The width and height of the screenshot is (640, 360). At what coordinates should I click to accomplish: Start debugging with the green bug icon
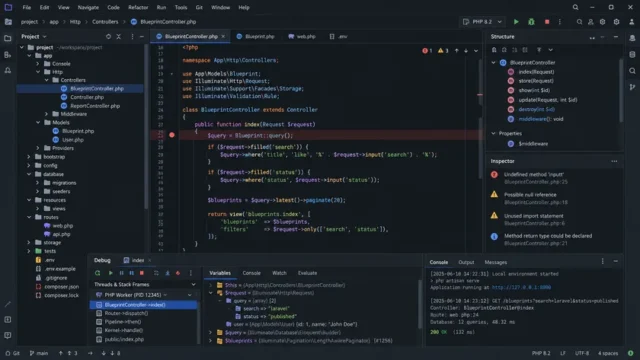(531, 22)
